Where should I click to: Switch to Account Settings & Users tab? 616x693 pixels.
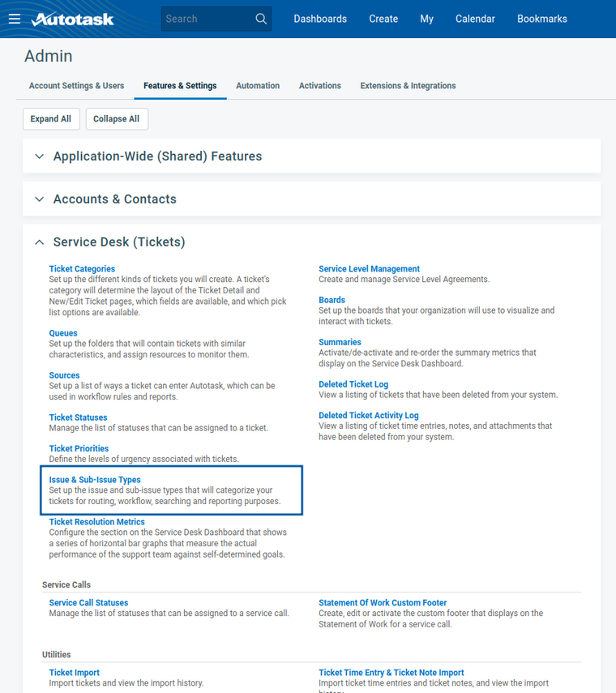coord(76,86)
